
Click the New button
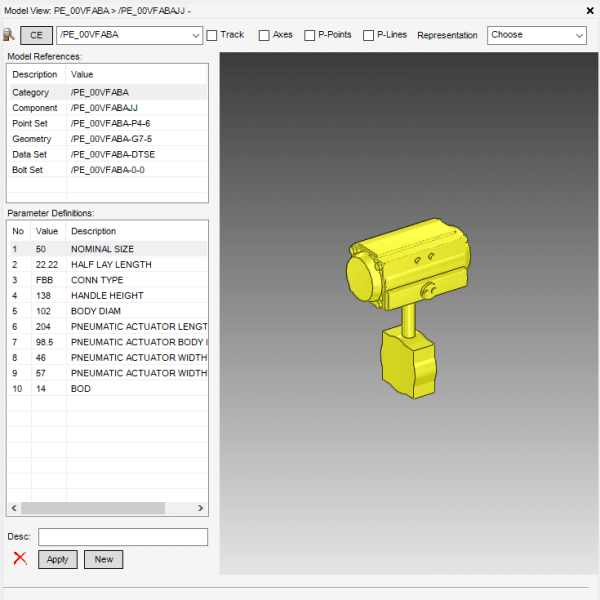tap(103, 559)
